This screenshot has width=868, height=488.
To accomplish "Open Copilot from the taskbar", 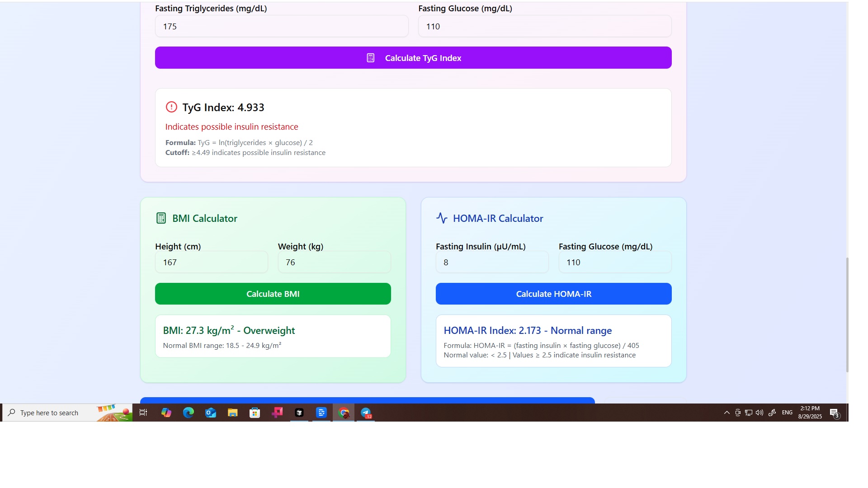I will 166,413.
